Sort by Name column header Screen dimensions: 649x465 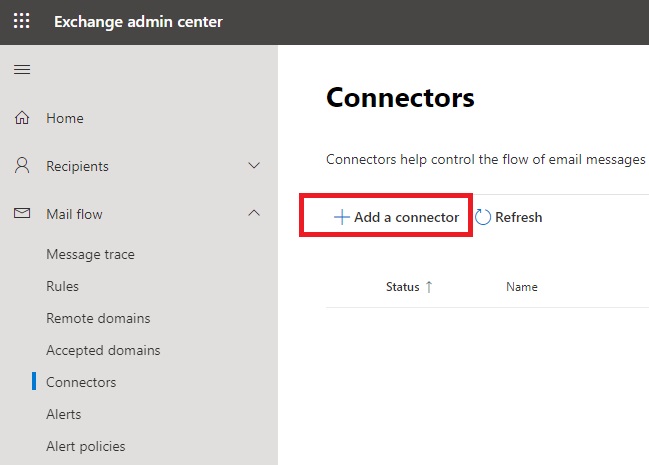click(x=522, y=287)
